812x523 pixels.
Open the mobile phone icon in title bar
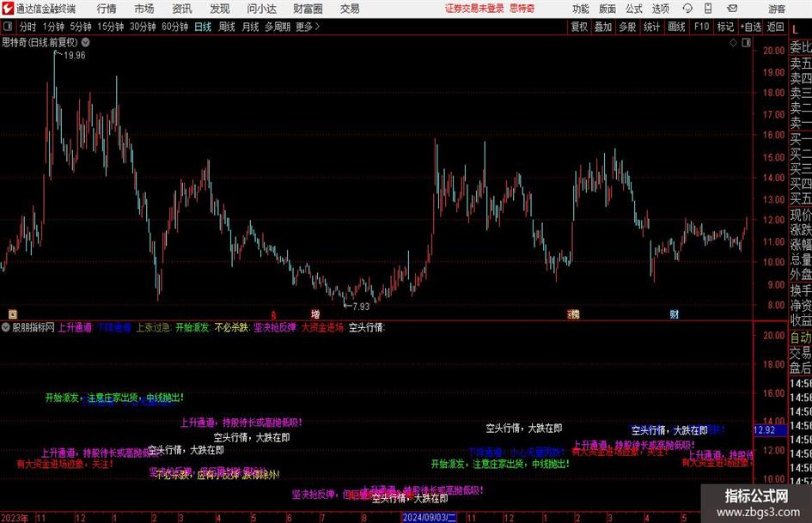708,9
